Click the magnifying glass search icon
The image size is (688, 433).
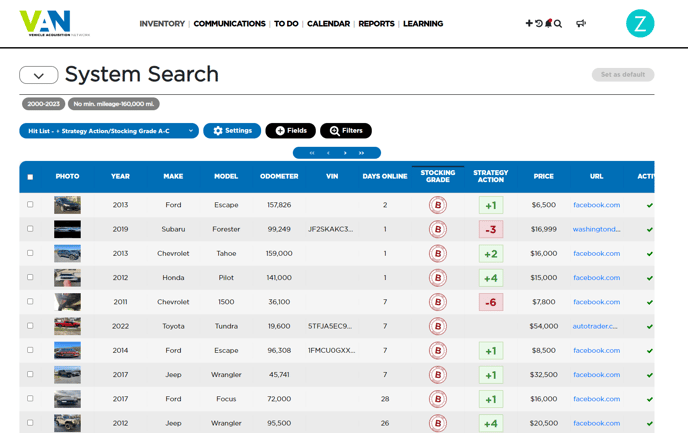click(x=558, y=23)
